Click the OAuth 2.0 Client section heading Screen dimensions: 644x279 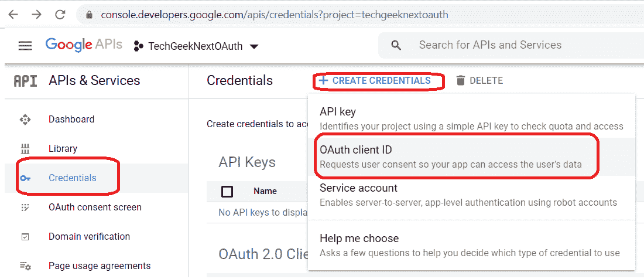coord(263,254)
